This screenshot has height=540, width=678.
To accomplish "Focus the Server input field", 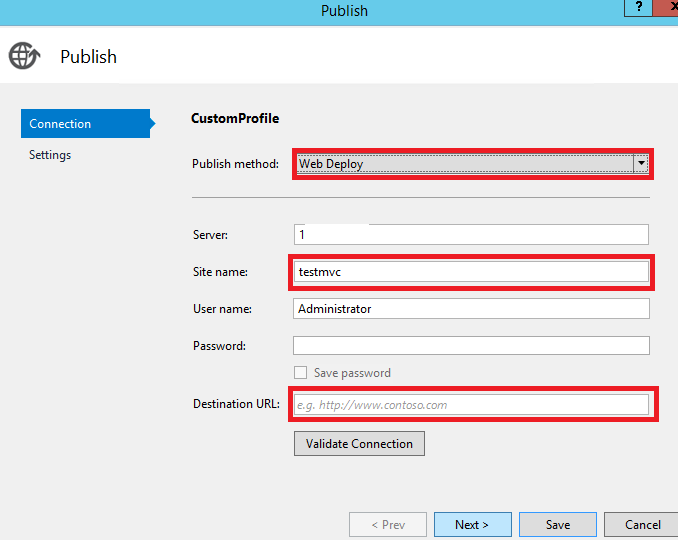I will point(471,234).
